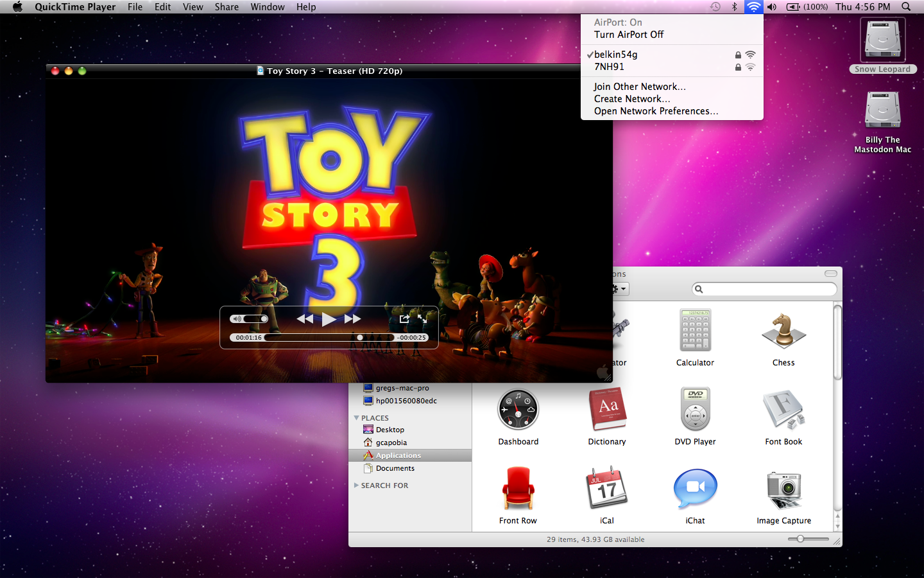Click the Finder search field

tap(765, 289)
